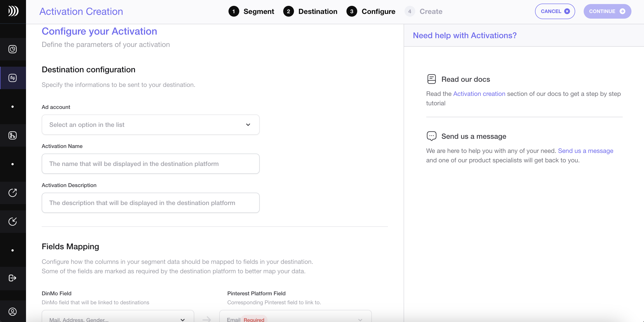Click the DinMo Field label
The height and width of the screenshot is (322, 644).
(57, 293)
